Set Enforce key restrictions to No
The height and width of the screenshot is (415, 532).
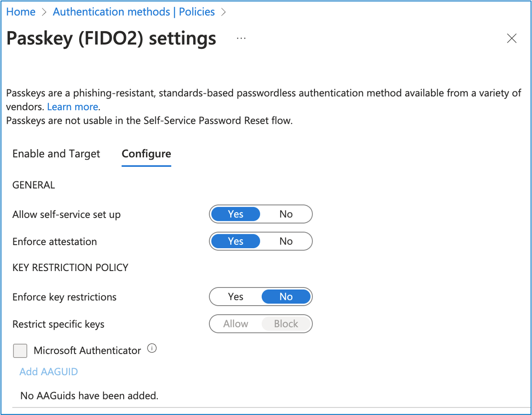(x=286, y=297)
